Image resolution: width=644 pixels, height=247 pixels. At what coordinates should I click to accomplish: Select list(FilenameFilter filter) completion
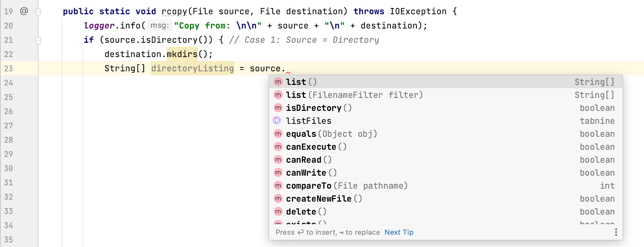[x=354, y=95]
